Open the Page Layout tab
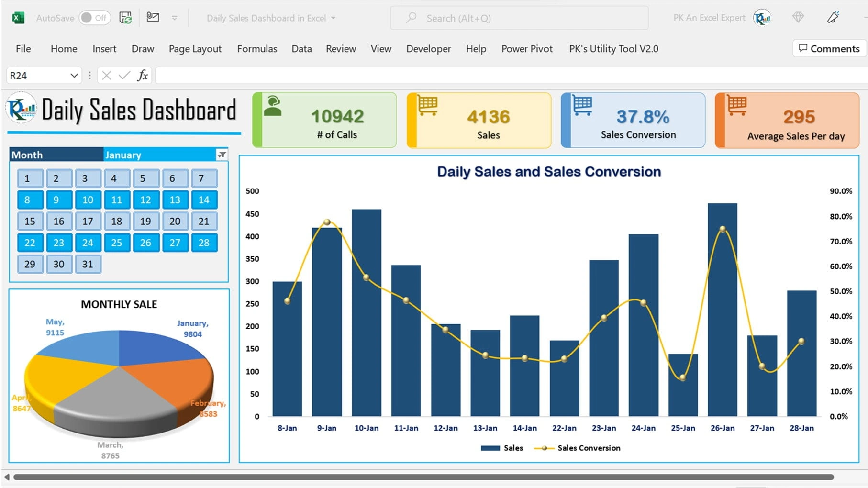This screenshot has height=488, width=868. pyautogui.click(x=195, y=49)
